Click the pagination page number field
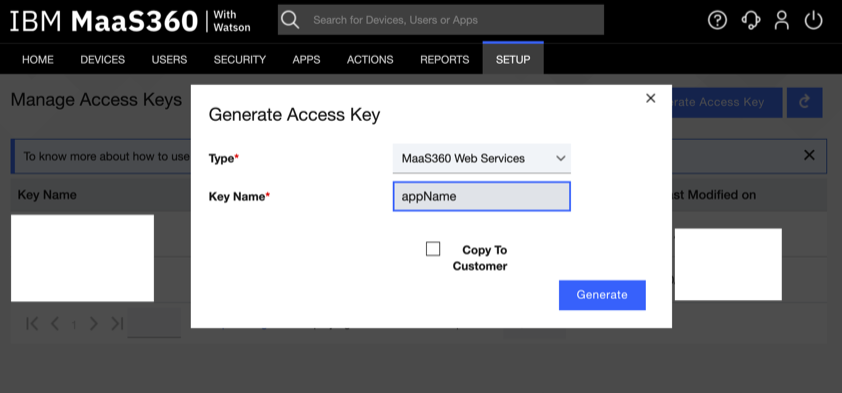 click(x=154, y=323)
